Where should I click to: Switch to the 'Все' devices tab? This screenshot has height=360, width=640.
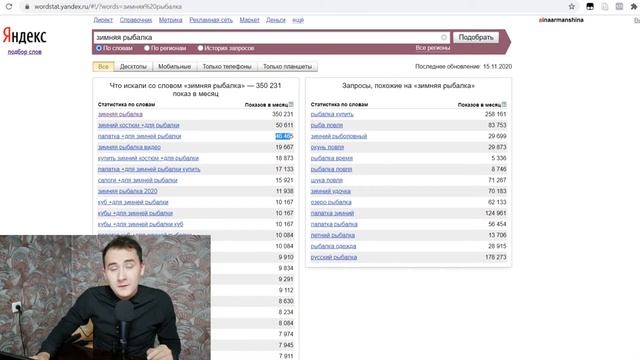103,67
